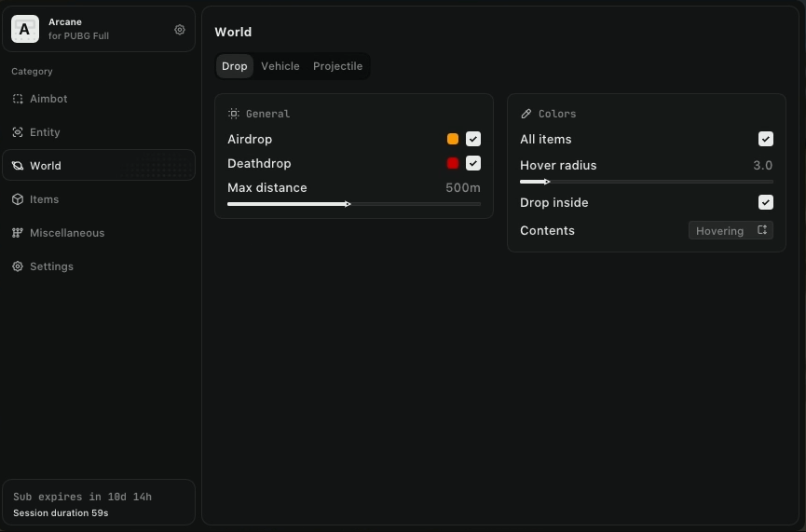This screenshot has height=532, width=806.
Task: Click the Aimbot crosshair icon in sidebar
Action: [x=18, y=99]
